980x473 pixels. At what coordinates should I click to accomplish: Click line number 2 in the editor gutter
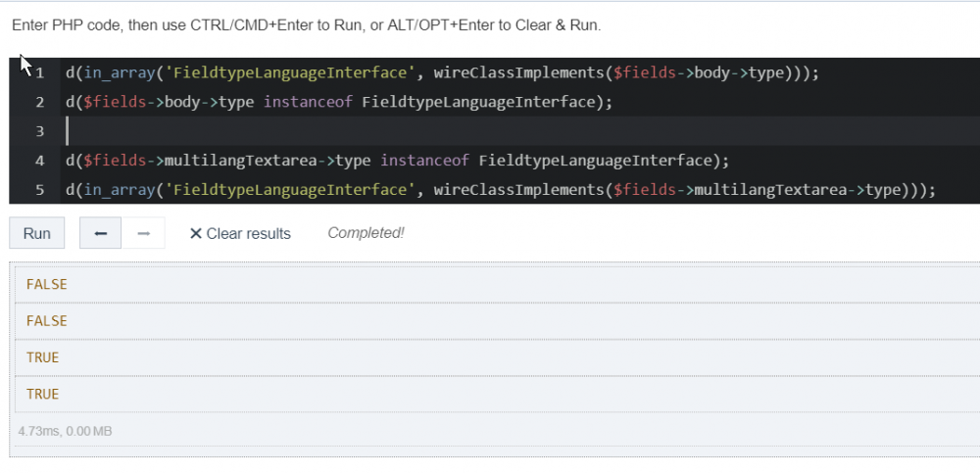coord(39,102)
